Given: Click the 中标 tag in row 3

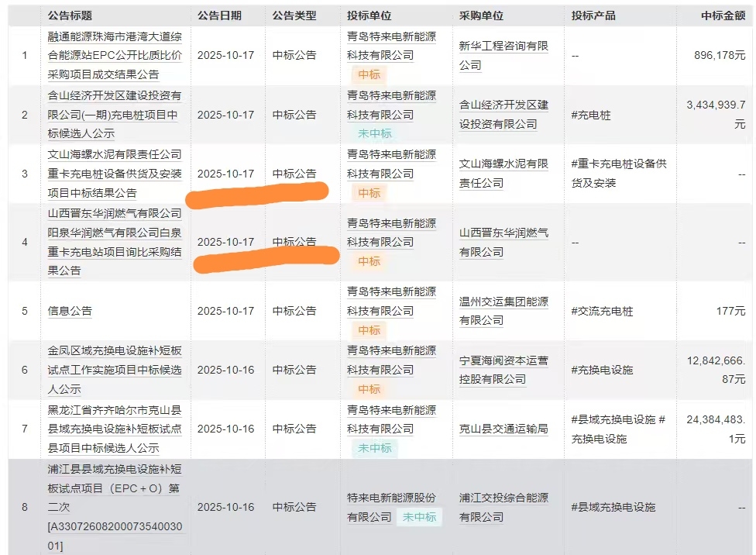Looking at the screenshot, I should click(x=369, y=193).
